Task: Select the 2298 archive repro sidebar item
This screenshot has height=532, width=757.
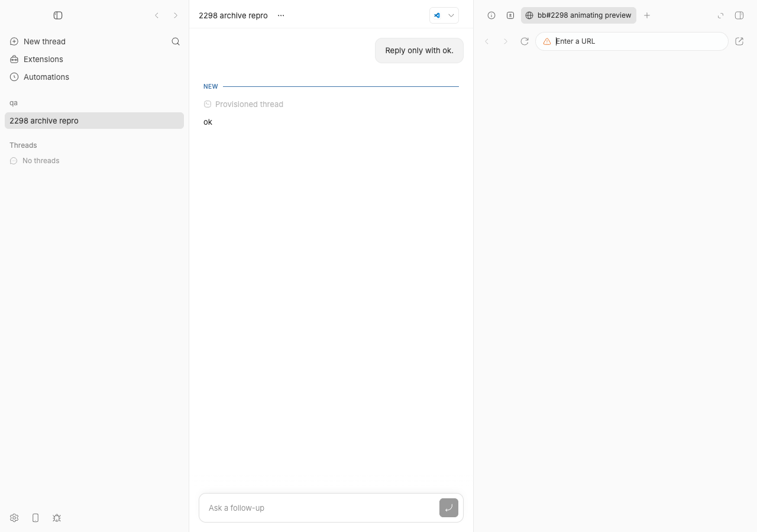Action: click(94, 121)
